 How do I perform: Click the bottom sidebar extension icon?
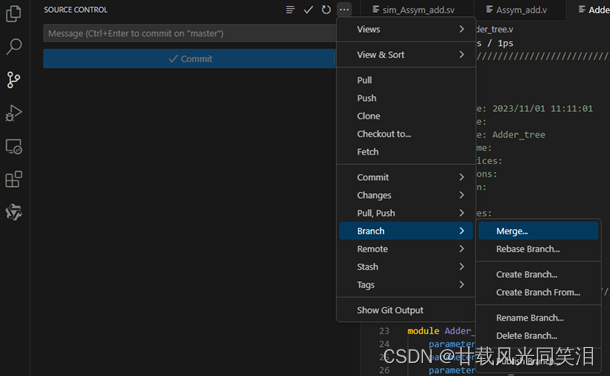[14, 212]
